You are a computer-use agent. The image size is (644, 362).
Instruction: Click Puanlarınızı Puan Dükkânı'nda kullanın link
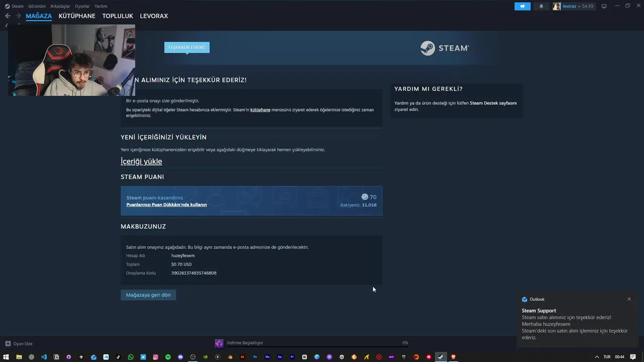pos(167,205)
